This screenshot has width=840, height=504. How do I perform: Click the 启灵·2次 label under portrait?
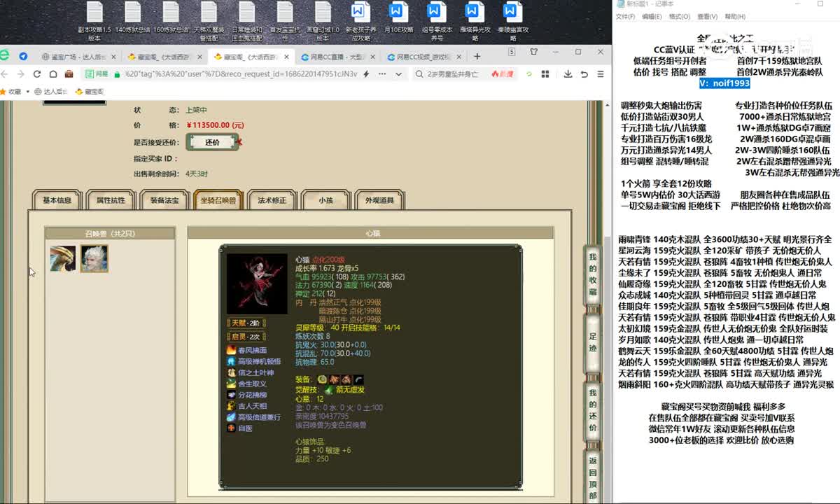coord(246,337)
